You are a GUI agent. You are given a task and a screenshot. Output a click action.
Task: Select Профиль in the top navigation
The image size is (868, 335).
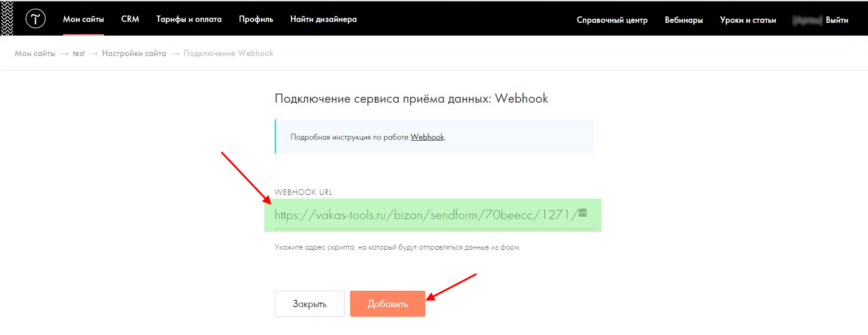point(256,19)
